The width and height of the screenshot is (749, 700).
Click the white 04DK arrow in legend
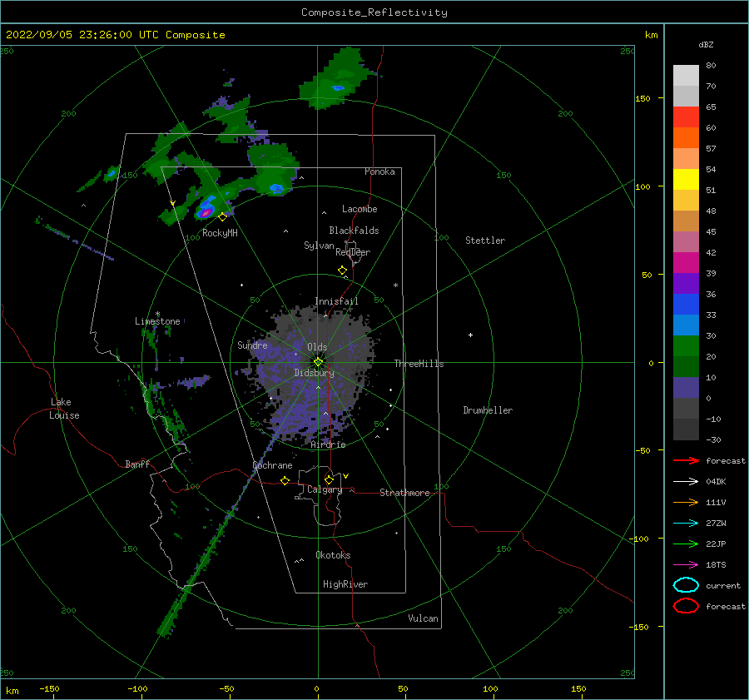(x=686, y=482)
